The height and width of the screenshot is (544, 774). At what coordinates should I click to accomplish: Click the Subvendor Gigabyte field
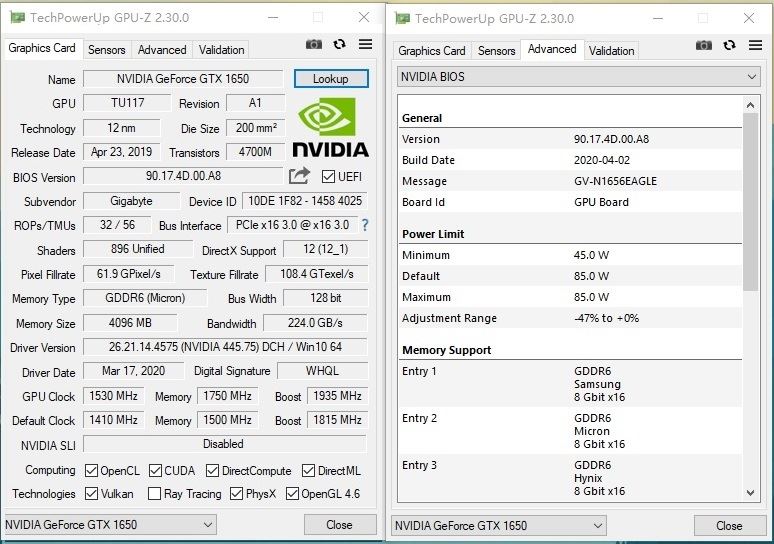pos(131,201)
